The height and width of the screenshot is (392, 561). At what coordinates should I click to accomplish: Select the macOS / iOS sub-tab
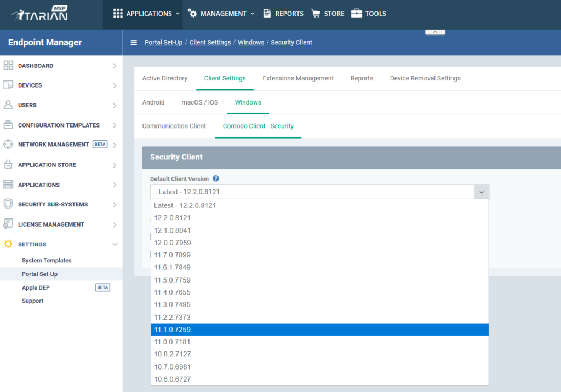199,102
